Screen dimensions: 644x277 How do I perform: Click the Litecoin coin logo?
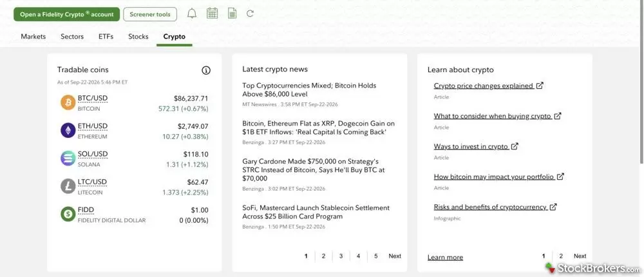tap(68, 186)
